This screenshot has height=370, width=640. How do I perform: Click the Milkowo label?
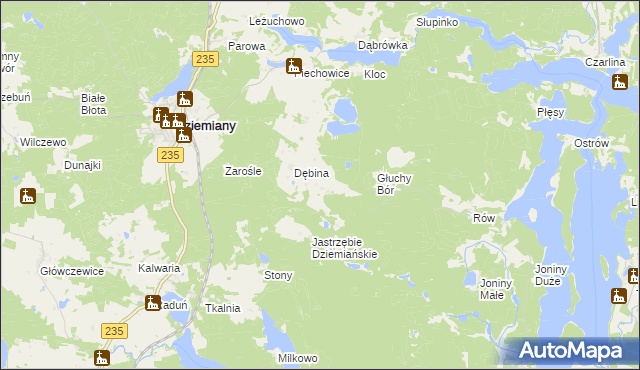coord(298,358)
